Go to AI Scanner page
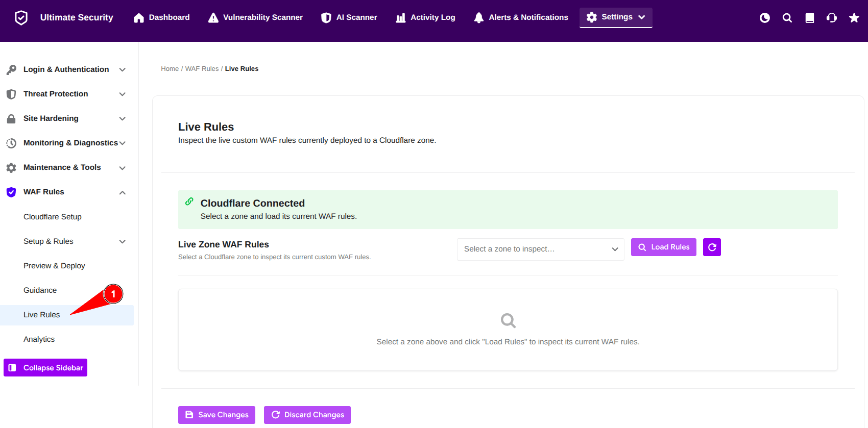Screen dimensions: 868x428 pos(349,17)
